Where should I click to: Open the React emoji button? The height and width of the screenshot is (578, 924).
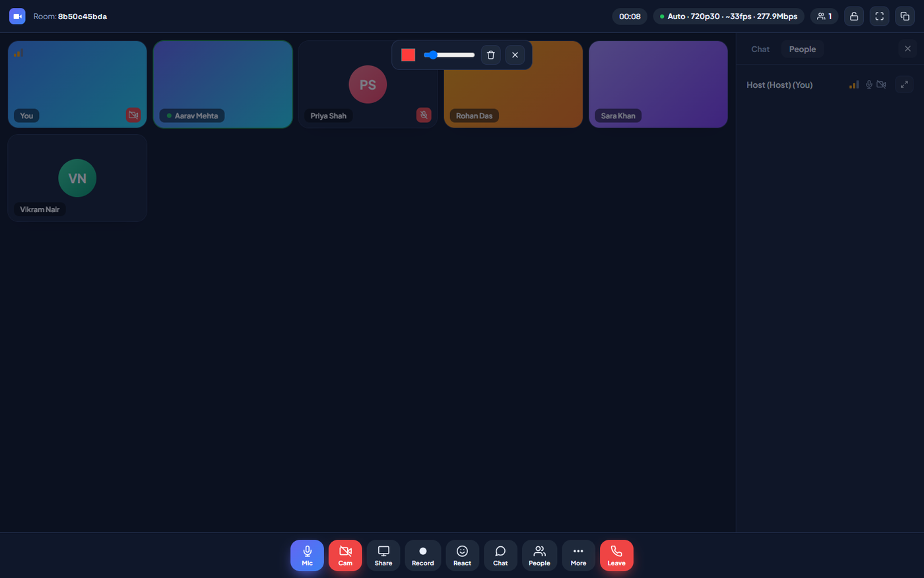coord(462,556)
